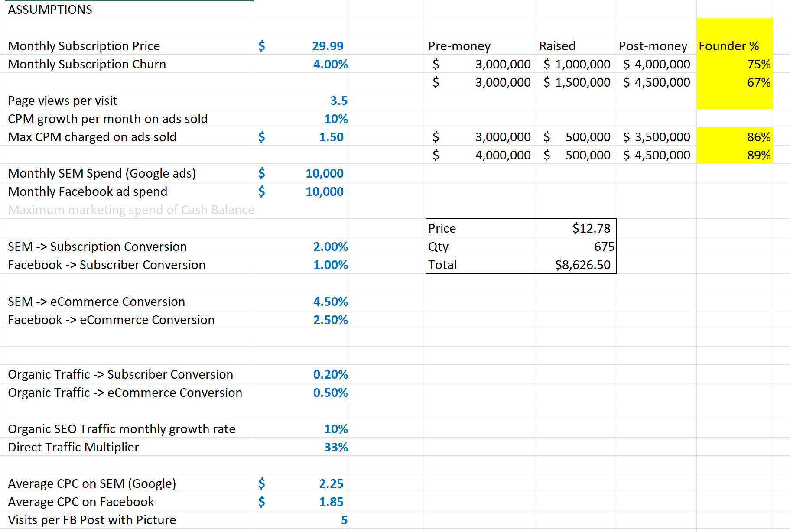Click the 1.85 Facebook CPC value

coord(301,501)
